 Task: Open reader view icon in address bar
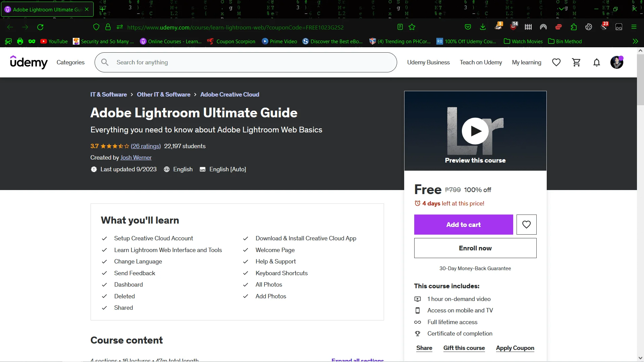[x=400, y=27]
